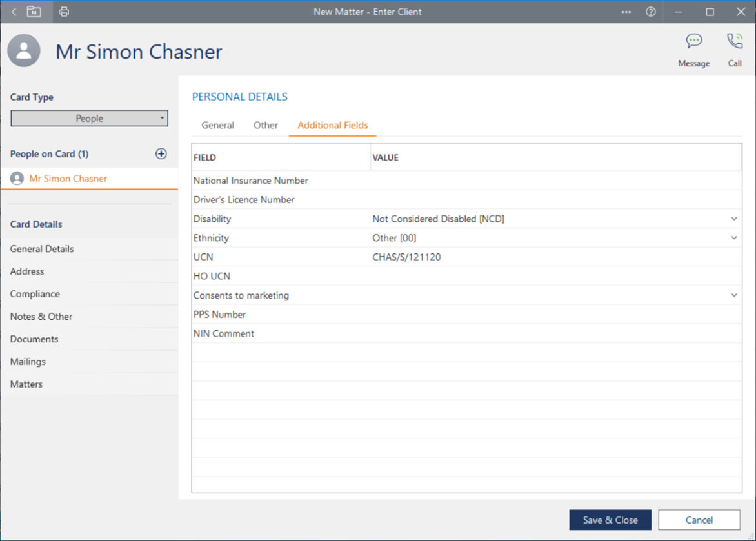Switch to the Other tab

(265, 125)
